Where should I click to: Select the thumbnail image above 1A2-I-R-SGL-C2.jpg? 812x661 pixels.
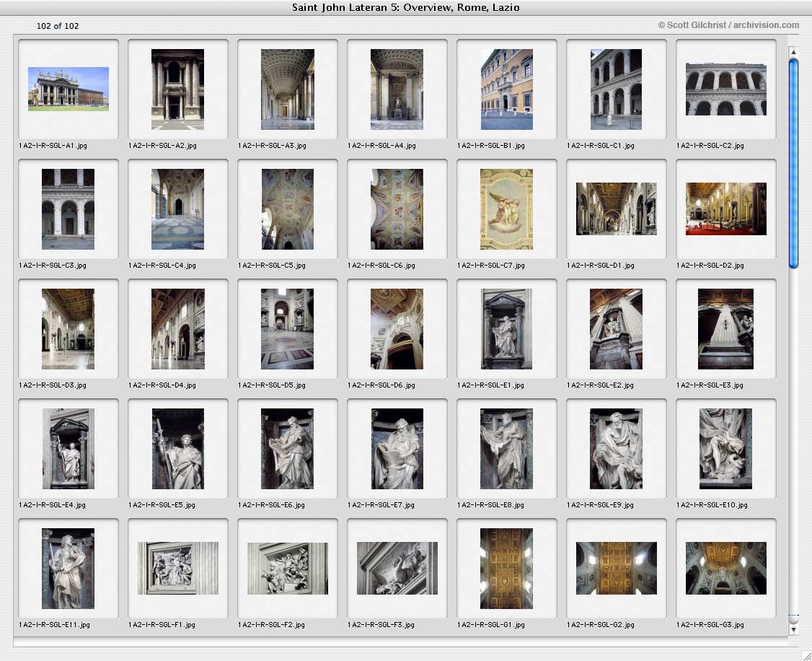pyautogui.click(x=726, y=89)
